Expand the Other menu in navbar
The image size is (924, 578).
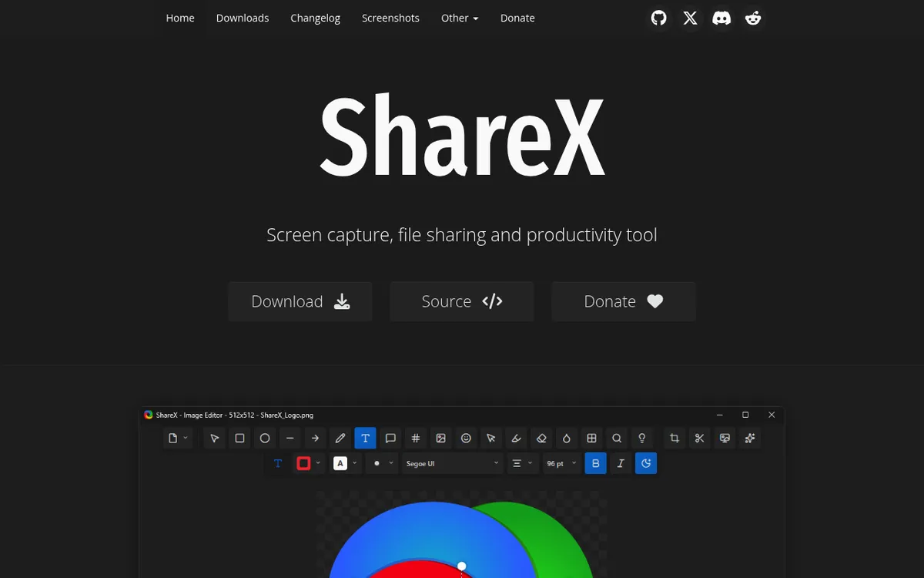460,18
